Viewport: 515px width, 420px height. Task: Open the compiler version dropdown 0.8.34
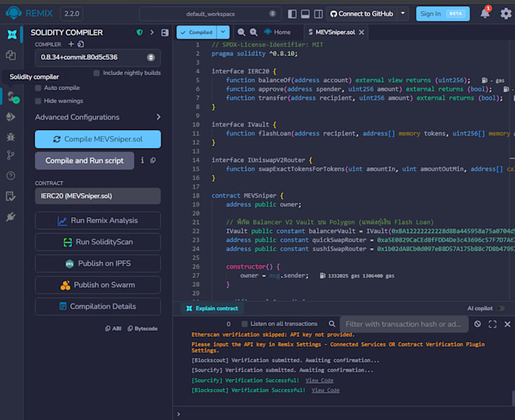coord(98,58)
